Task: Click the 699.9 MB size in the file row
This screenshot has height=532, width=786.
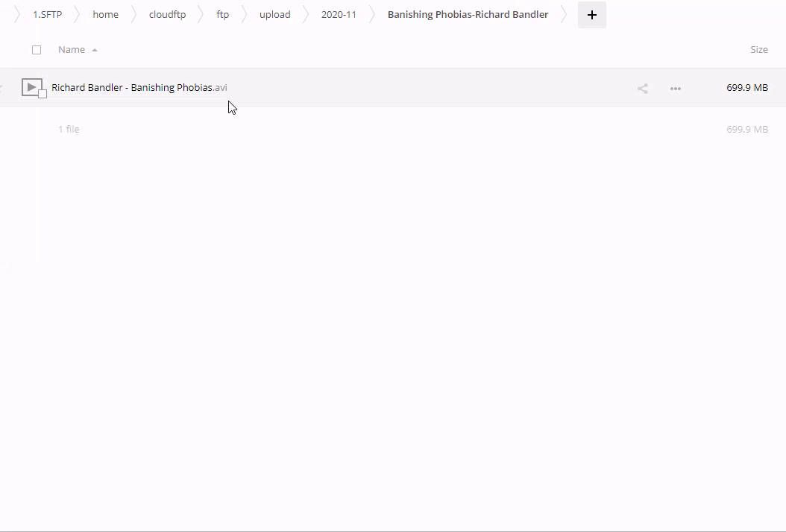Action: pyautogui.click(x=746, y=88)
